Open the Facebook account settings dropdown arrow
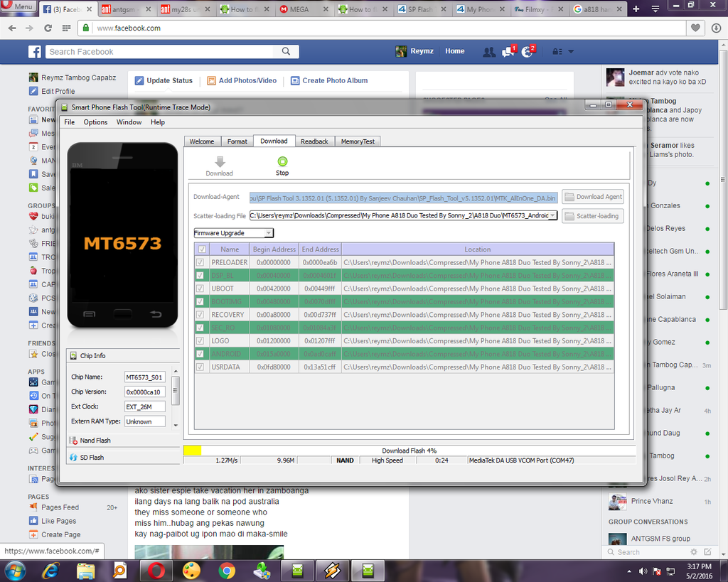This screenshot has height=582, width=728. (x=570, y=52)
